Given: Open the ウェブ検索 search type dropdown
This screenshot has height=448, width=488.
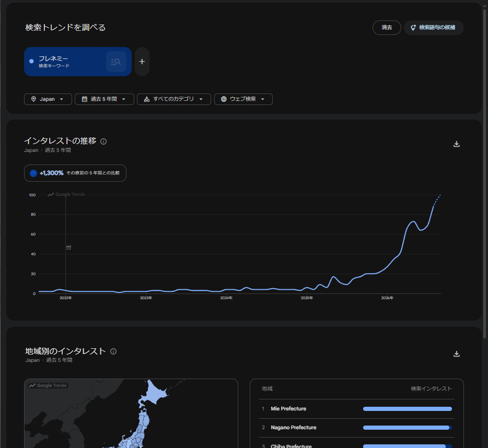Looking at the screenshot, I should (x=243, y=99).
